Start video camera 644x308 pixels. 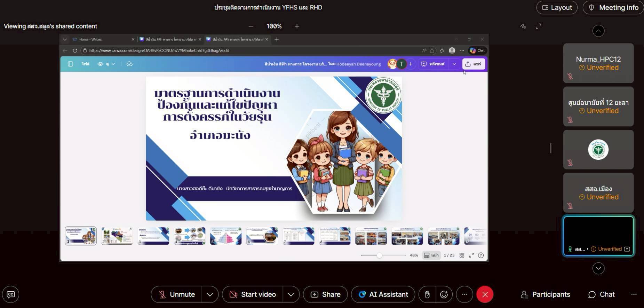pos(253,294)
